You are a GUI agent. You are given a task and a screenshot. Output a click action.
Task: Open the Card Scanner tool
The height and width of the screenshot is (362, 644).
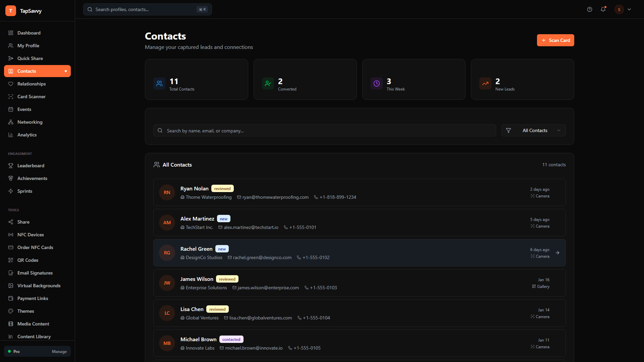(32, 97)
